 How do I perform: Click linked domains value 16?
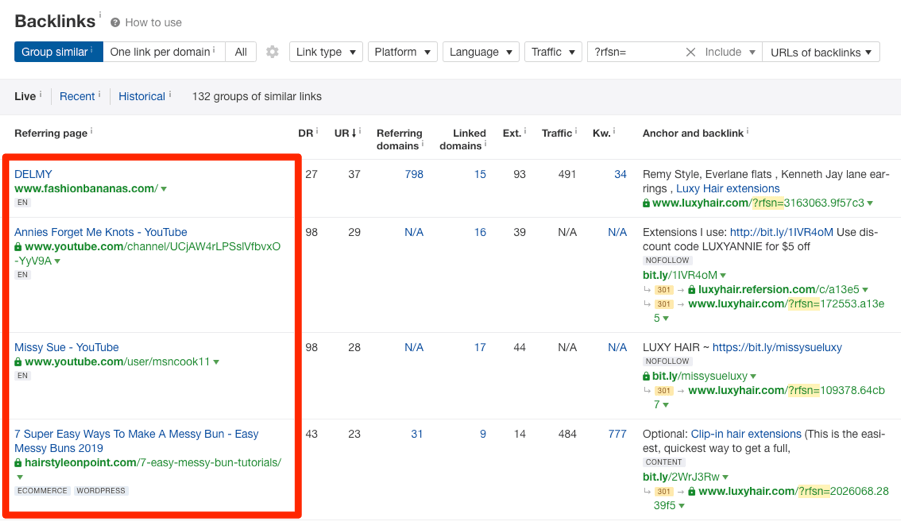coord(480,232)
